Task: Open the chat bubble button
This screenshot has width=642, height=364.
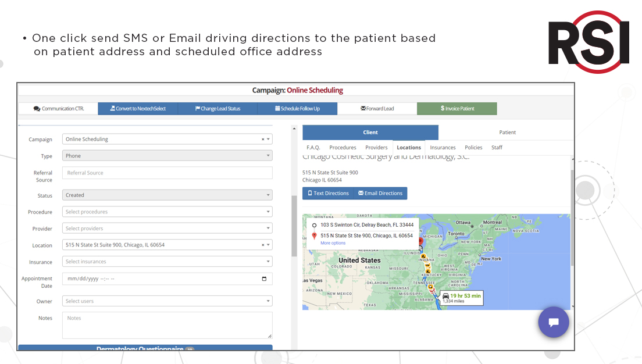Action: (x=554, y=322)
